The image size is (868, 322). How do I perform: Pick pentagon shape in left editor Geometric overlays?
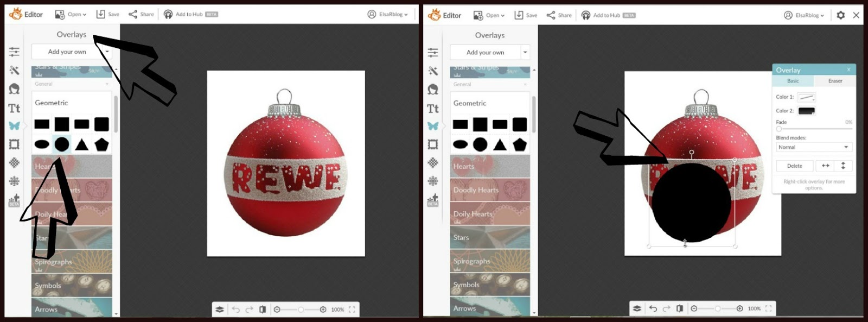point(101,144)
